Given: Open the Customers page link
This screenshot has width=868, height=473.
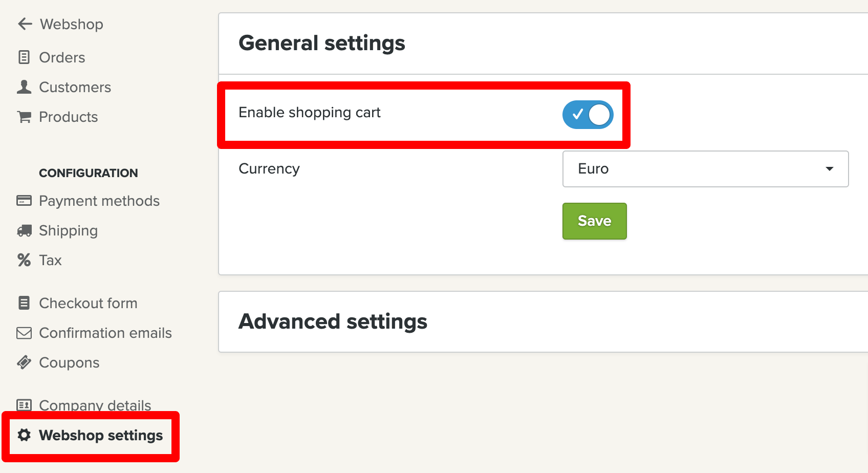Looking at the screenshot, I should [x=75, y=87].
